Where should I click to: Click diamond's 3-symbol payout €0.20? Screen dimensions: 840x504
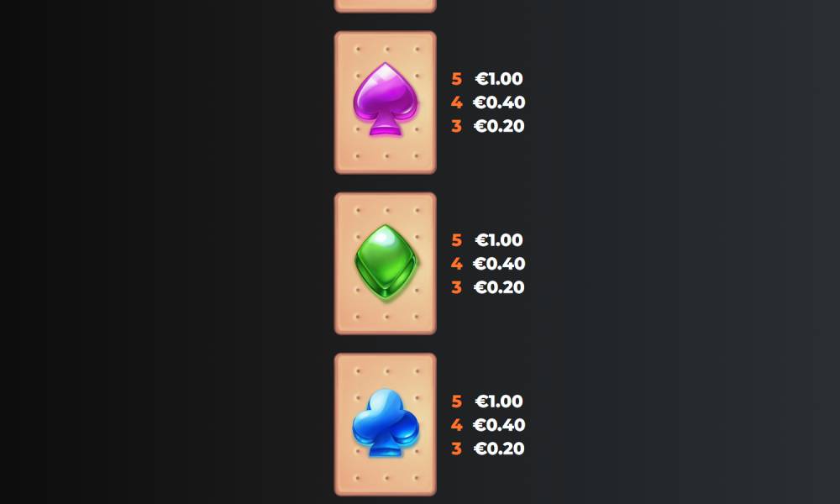tap(499, 287)
